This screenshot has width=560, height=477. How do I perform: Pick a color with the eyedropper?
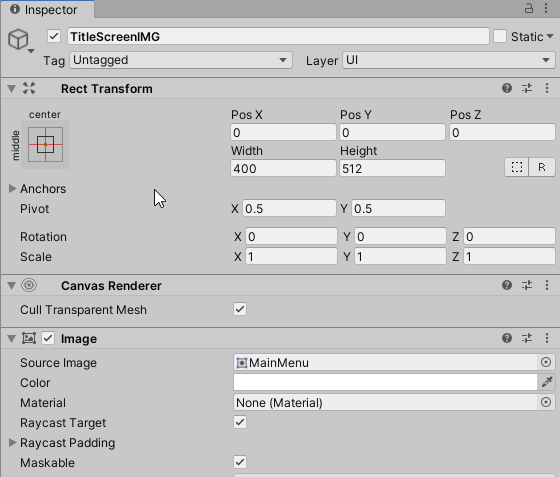[x=547, y=382]
